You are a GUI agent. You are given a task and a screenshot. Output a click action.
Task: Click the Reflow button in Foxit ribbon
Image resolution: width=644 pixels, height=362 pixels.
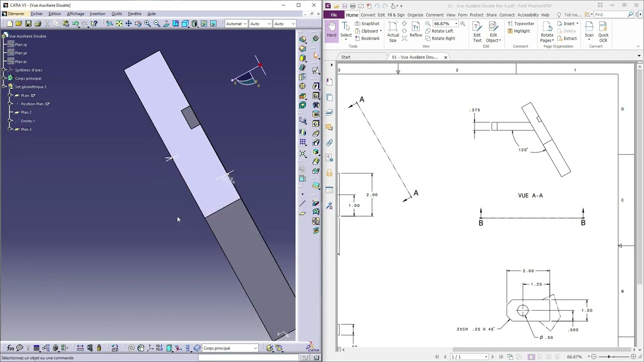pyautogui.click(x=416, y=30)
